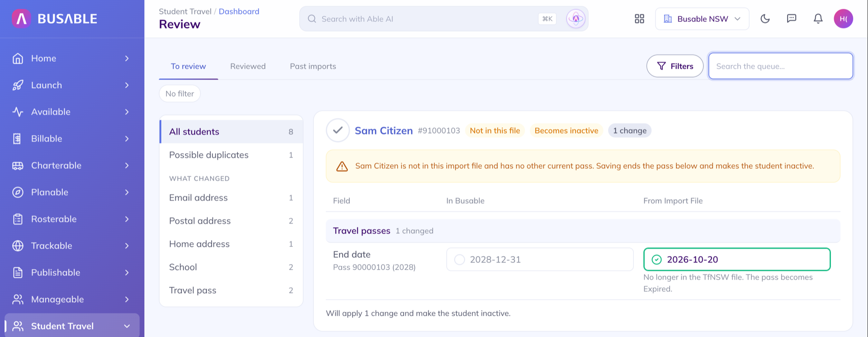Click the Manageable users icon
This screenshot has height=337, width=868.
(18, 299)
